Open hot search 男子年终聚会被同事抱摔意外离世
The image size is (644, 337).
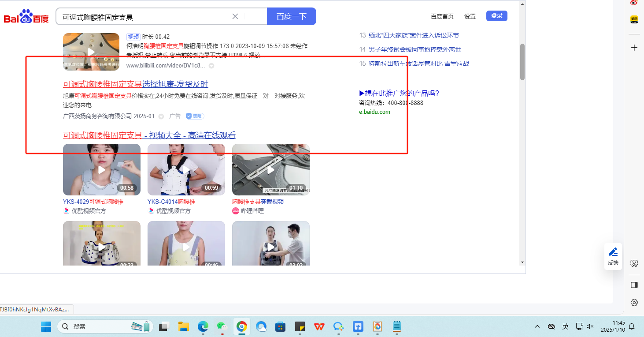[x=415, y=49]
